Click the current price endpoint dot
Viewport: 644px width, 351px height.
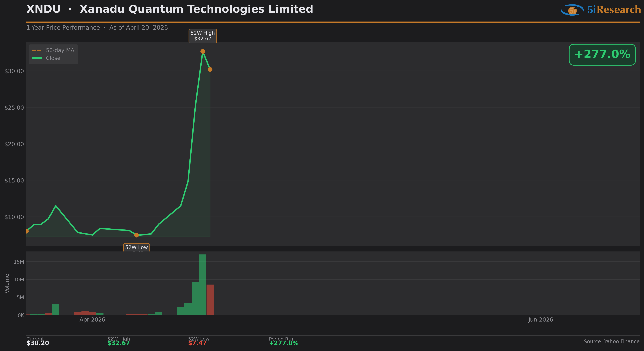[x=210, y=69]
